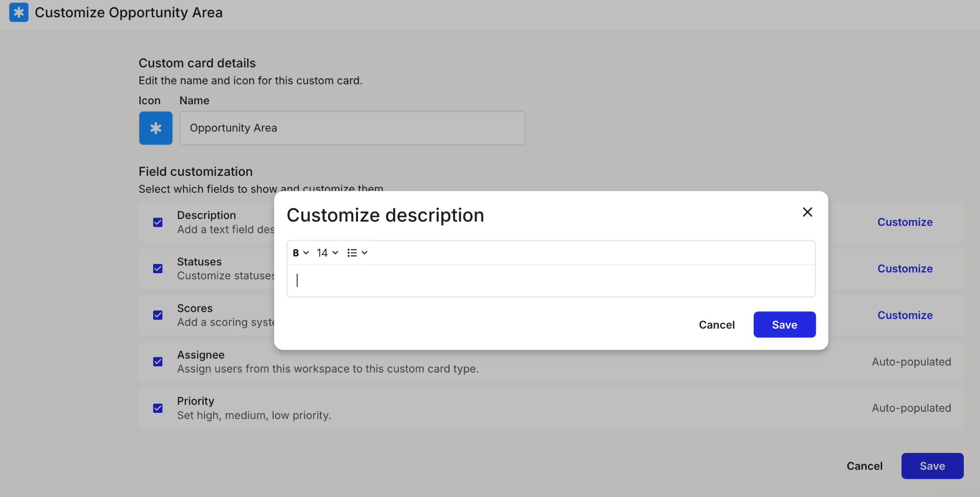Cancel the Customize description dialog
This screenshot has width=980, height=497.
pyautogui.click(x=716, y=325)
